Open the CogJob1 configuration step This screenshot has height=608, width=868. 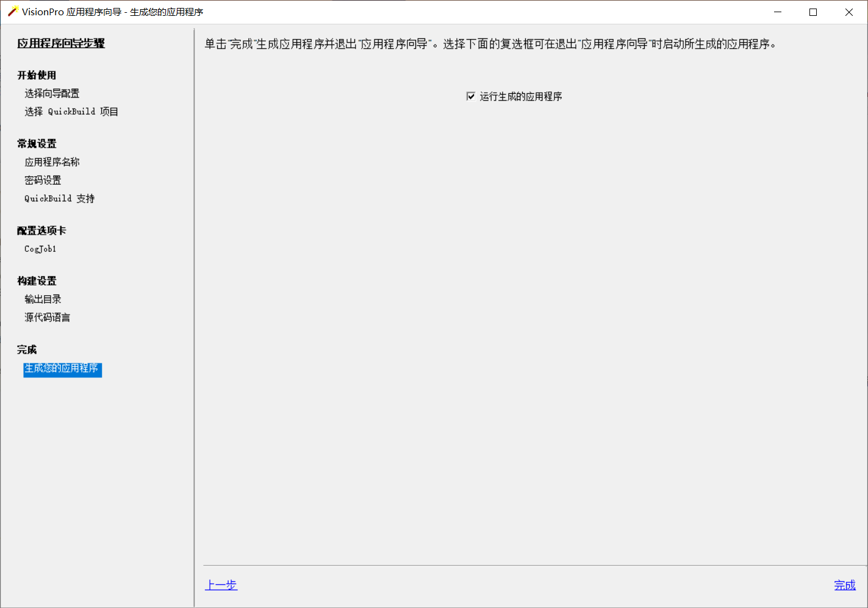pyautogui.click(x=40, y=249)
